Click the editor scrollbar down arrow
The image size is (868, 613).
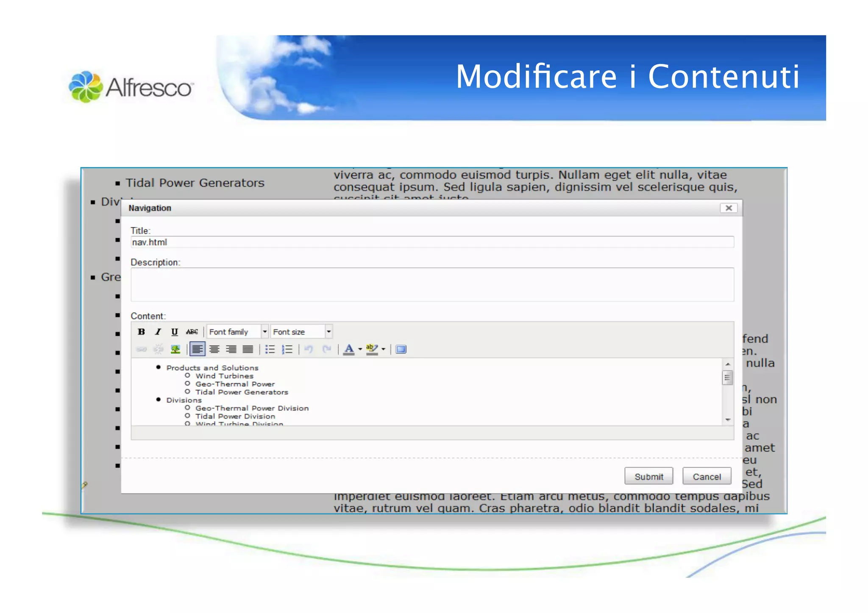pyautogui.click(x=728, y=419)
